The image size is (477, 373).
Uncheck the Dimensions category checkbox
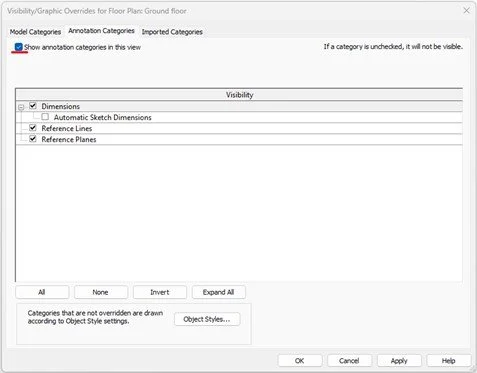pos(33,106)
